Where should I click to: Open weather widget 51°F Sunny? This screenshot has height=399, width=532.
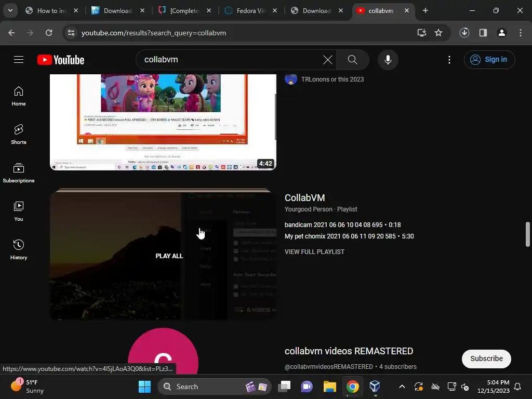pos(28,387)
